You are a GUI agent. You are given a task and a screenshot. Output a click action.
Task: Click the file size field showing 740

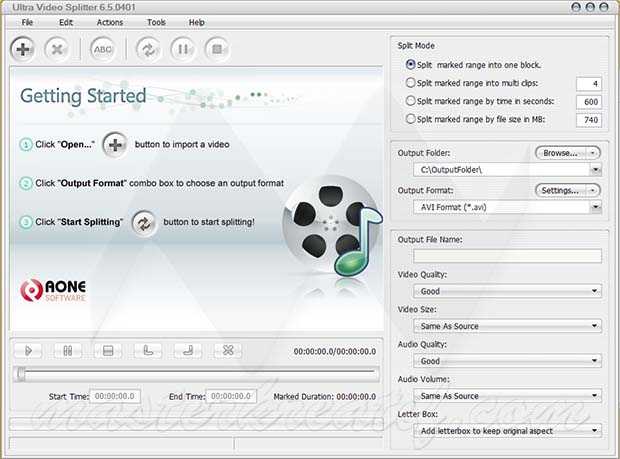[589, 120]
